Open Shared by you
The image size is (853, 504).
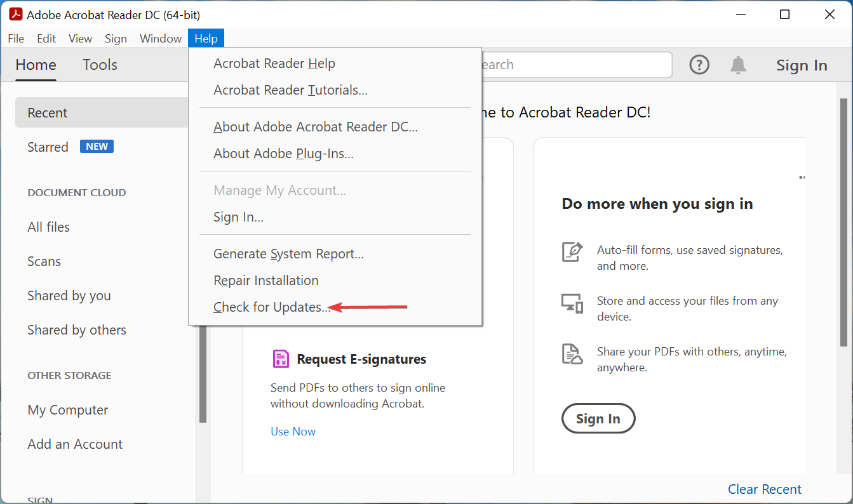69,296
